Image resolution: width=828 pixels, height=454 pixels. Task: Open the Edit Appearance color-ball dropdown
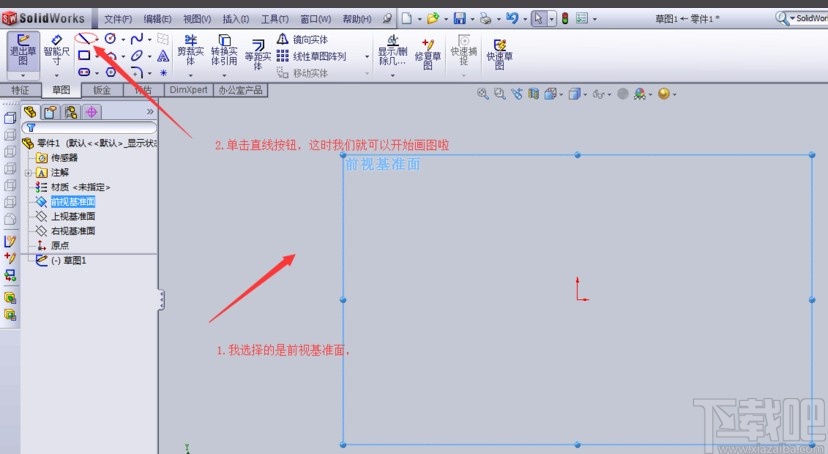[642, 94]
